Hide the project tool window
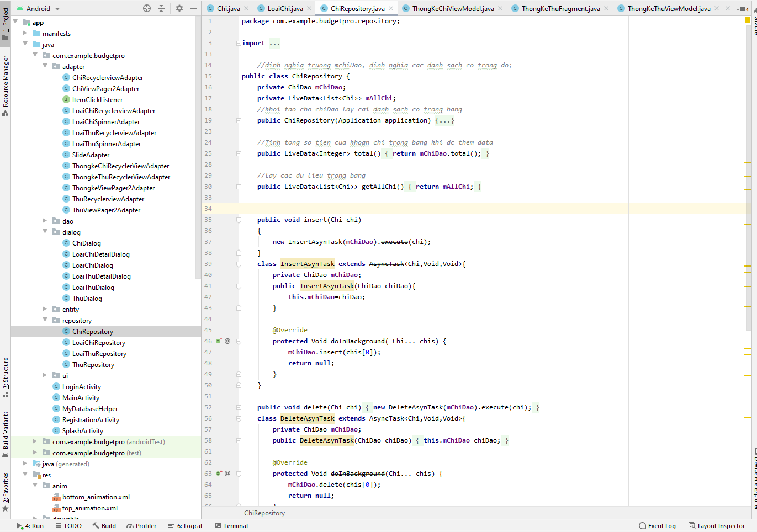Screen dimensions: 757x532 [x=194, y=8]
